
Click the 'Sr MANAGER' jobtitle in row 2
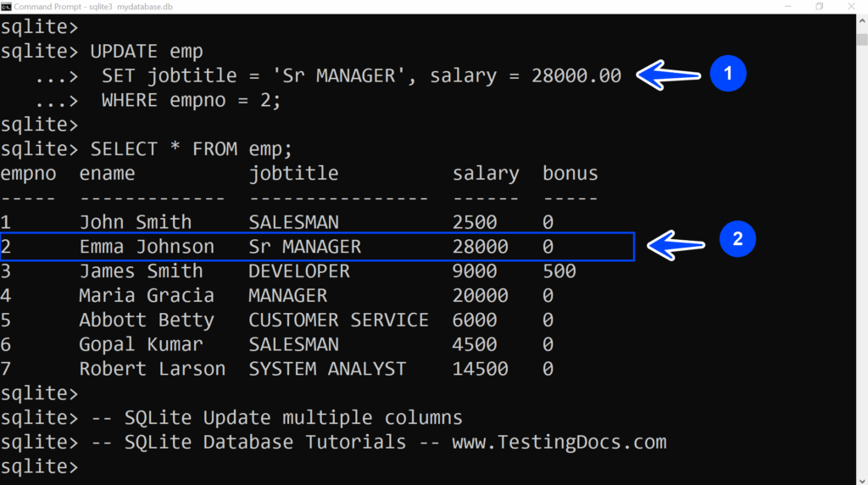pyautogui.click(x=304, y=247)
